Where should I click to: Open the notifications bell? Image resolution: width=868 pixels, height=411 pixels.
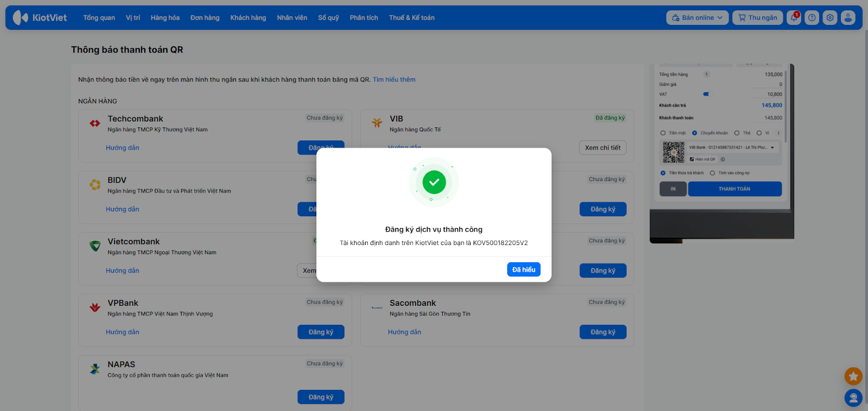tap(794, 17)
